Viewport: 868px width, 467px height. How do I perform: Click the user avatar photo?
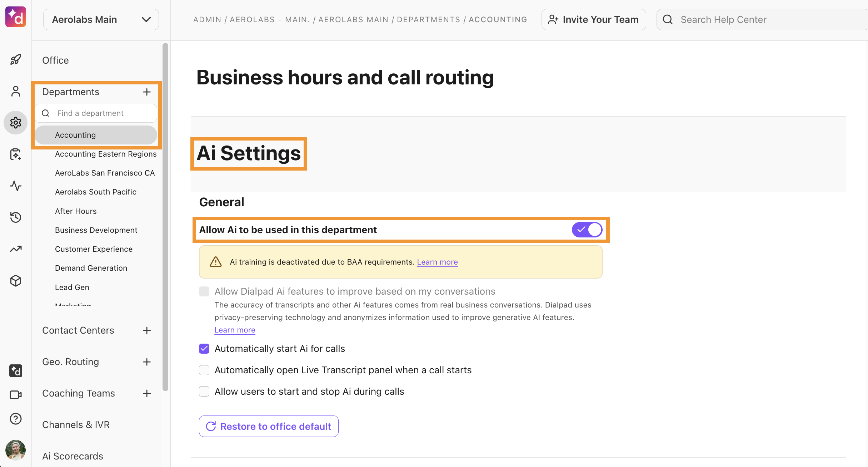[x=15, y=450]
